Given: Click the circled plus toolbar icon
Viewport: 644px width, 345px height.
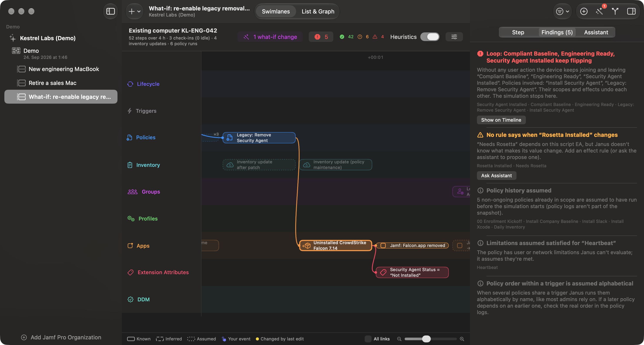Looking at the screenshot, I should (x=584, y=11).
